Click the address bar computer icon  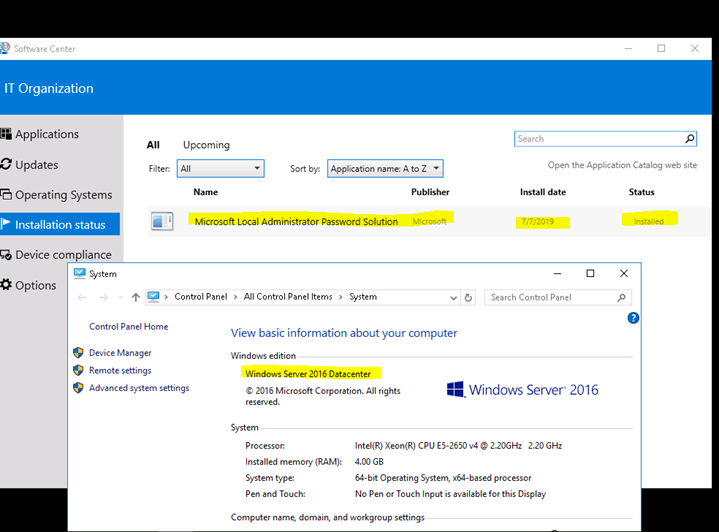154,297
